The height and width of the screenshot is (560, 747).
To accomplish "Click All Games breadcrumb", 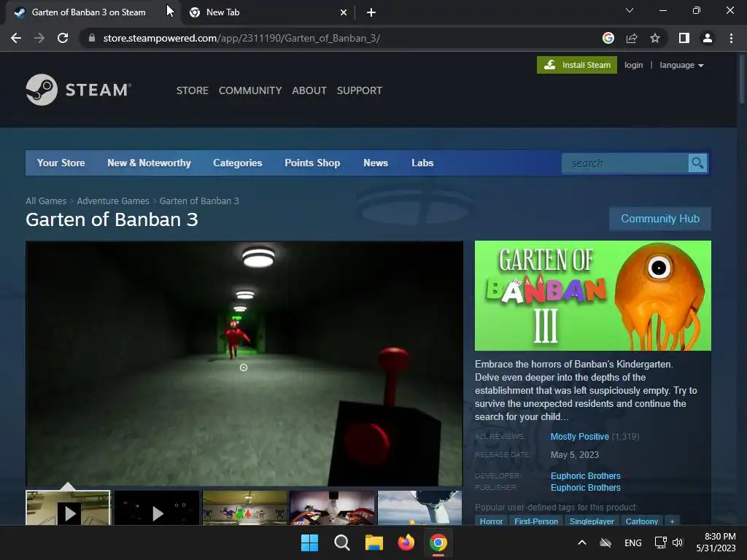I will (46, 201).
